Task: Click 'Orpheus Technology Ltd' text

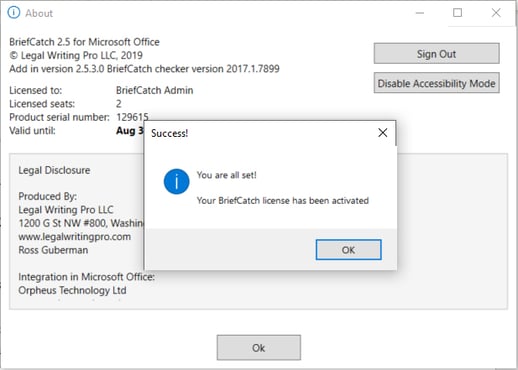Action: pos(72,290)
